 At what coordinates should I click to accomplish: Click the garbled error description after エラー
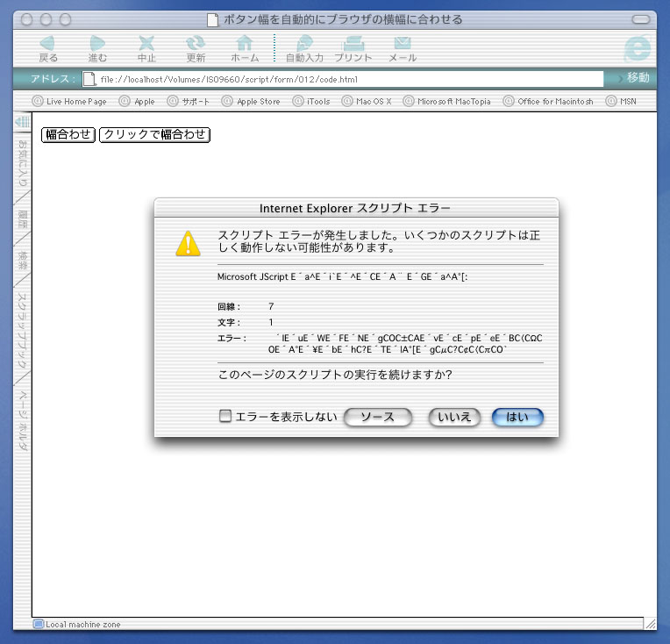pyautogui.click(x=405, y=343)
